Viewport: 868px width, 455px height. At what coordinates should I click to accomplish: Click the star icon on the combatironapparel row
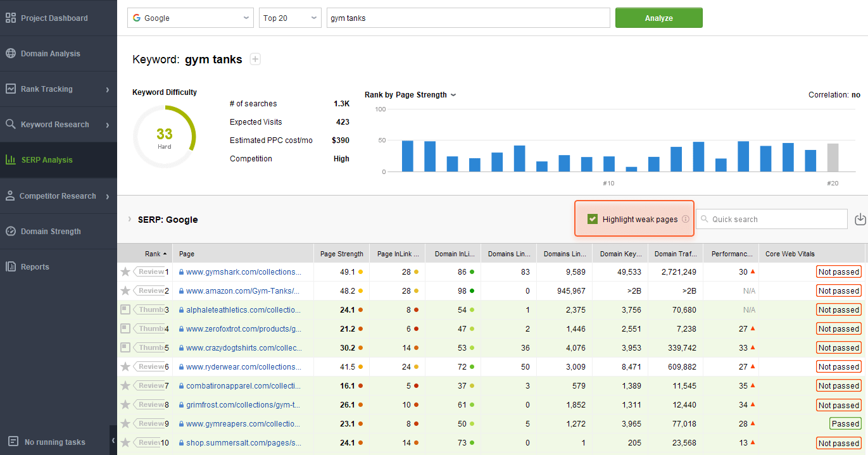click(x=125, y=385)
